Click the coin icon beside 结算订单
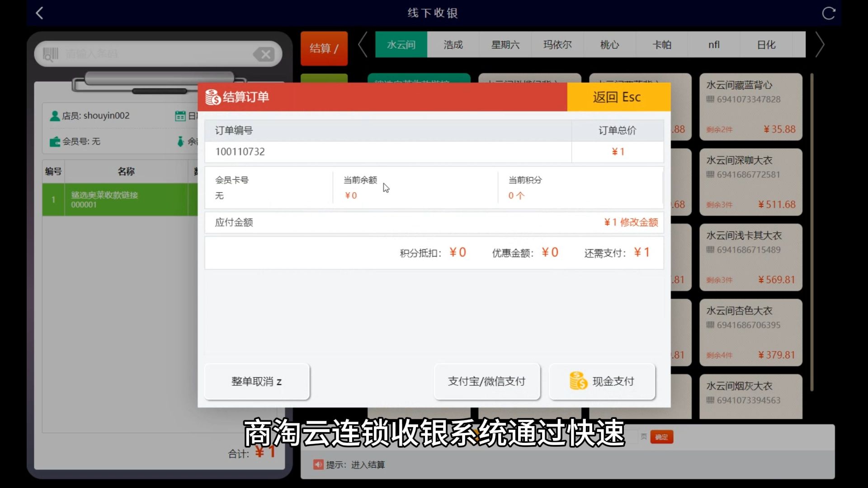 [x=213, y=97]
